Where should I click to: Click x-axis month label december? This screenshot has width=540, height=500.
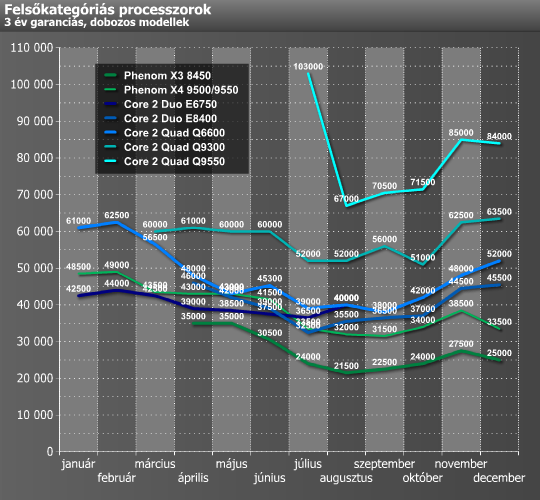(x=499, y=478)
